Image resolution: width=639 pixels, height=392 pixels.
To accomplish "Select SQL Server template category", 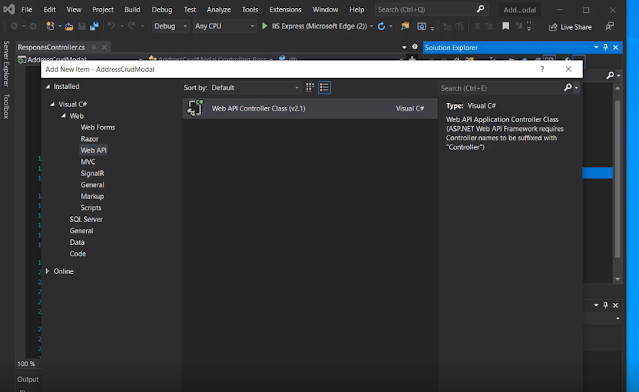I will [x=86, y=219].
